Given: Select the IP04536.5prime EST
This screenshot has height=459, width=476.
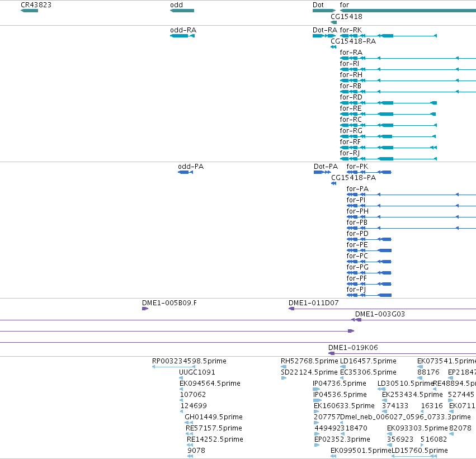Looking at the screenshot, I should click(317, 400).
